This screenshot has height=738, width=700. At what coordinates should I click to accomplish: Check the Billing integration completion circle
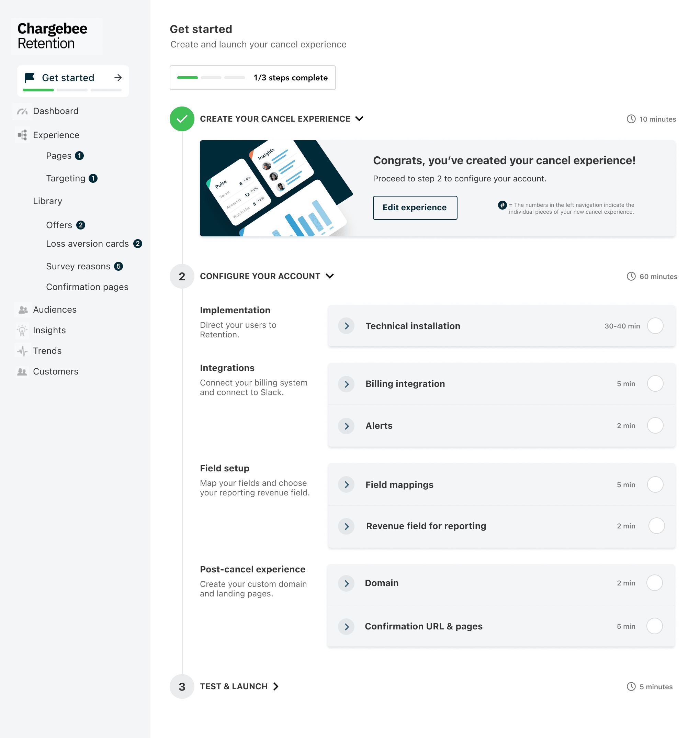tap(655, 384)
